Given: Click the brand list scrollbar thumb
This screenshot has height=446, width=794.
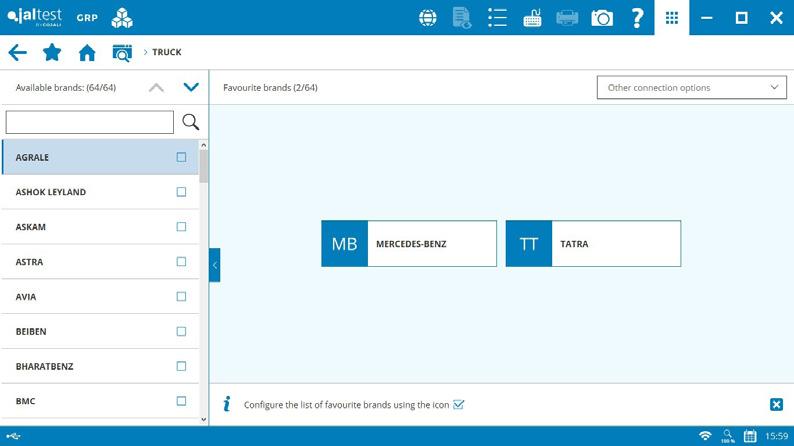Looking at the screenshot, I should (x=204, y=167).
